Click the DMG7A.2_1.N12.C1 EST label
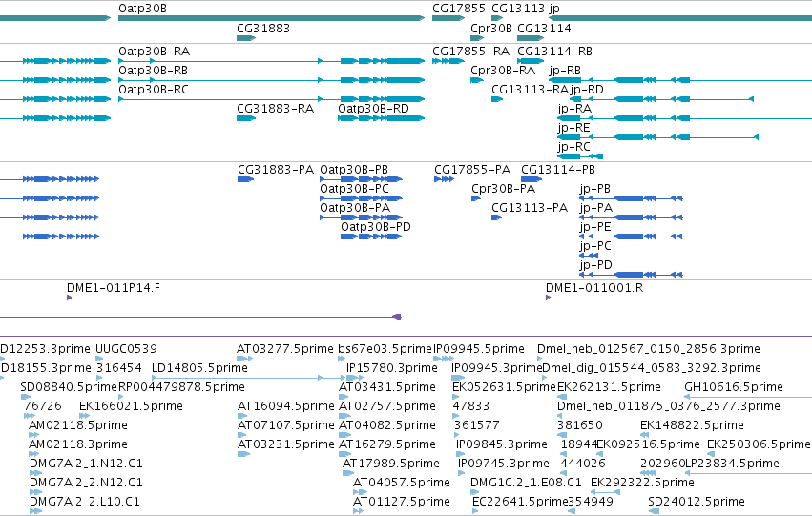The height and width of the screenshot is (516, 812). (86, 464)
